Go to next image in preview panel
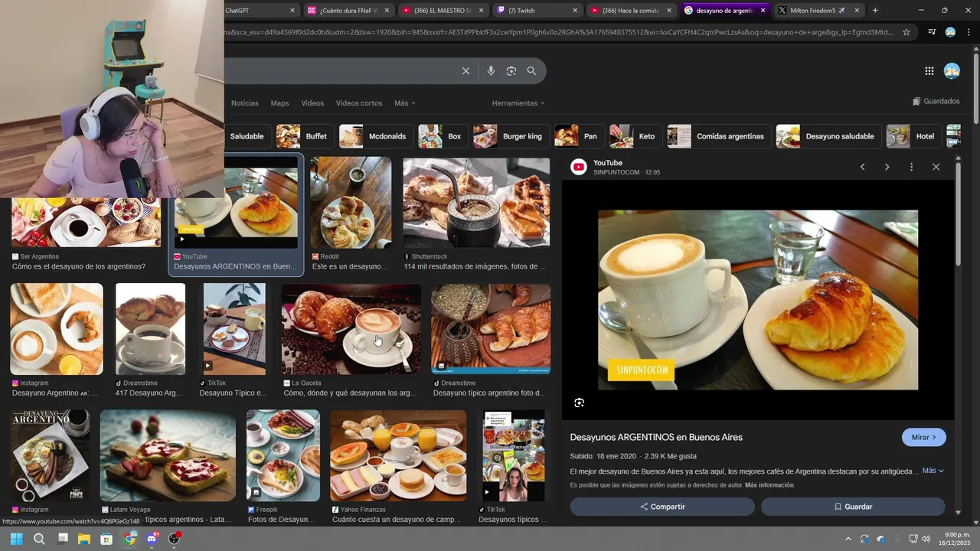 [x=887, y=167]
